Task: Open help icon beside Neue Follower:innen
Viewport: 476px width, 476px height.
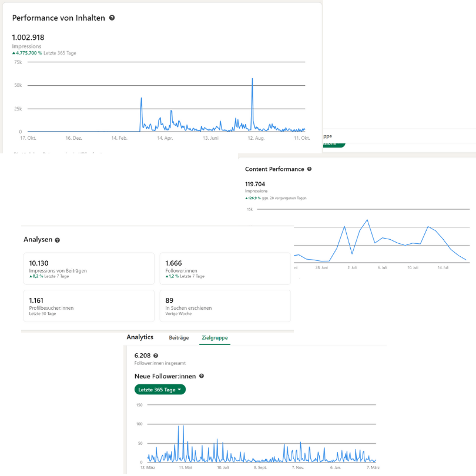Action: pos(202,376)
